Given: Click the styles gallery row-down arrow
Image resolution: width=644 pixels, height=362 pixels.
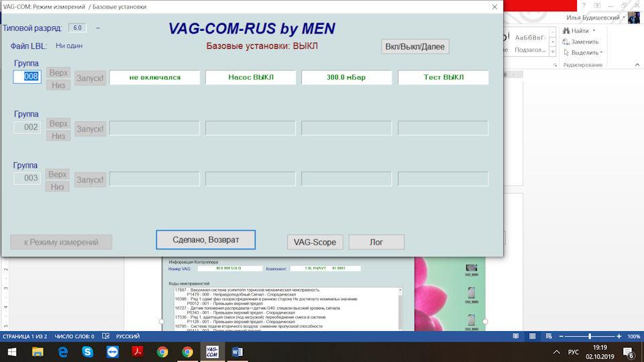Looking at the screenshot, I should click(x=553, y=42).
